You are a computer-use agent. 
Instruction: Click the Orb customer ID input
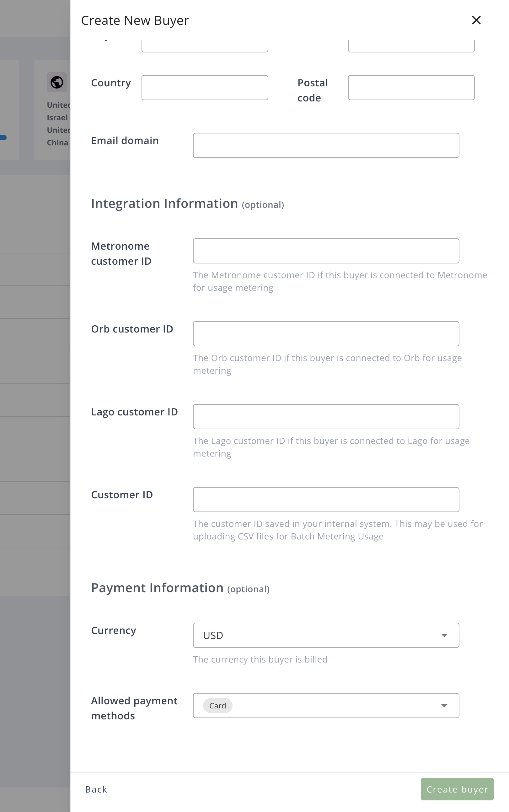326,334
